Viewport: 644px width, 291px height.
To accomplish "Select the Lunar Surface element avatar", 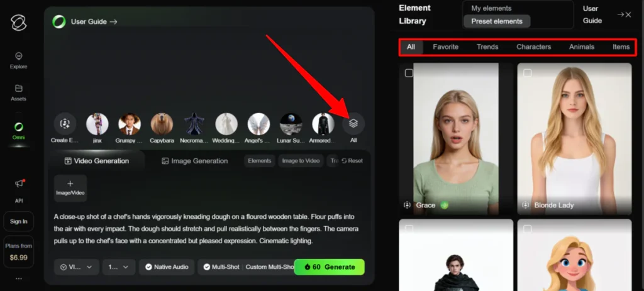I will click(x=291, y=124).
